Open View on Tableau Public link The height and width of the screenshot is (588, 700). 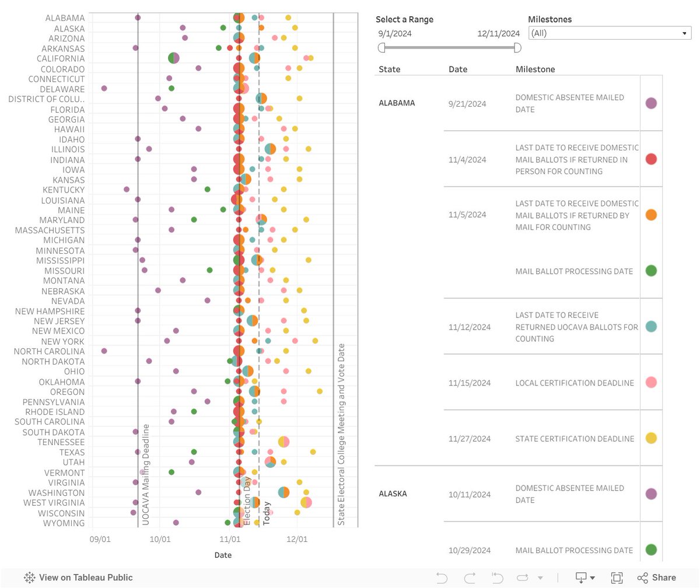(78, 577)
